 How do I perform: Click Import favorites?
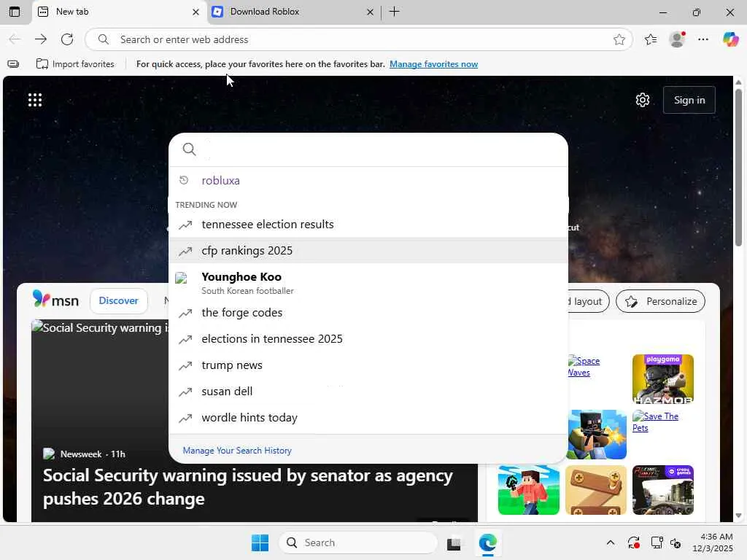[x=75, y=64]
